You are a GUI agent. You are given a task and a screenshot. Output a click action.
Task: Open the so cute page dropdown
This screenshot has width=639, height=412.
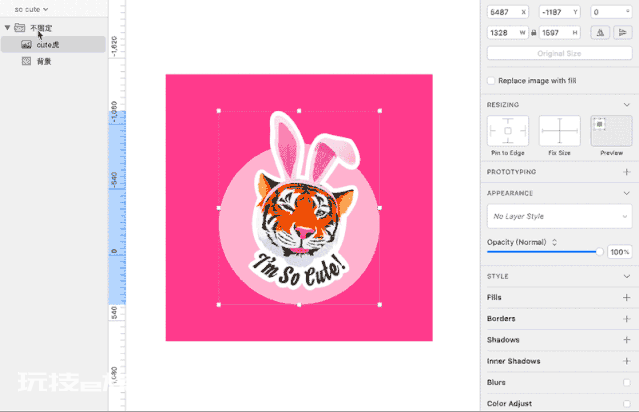pos(31,9)
